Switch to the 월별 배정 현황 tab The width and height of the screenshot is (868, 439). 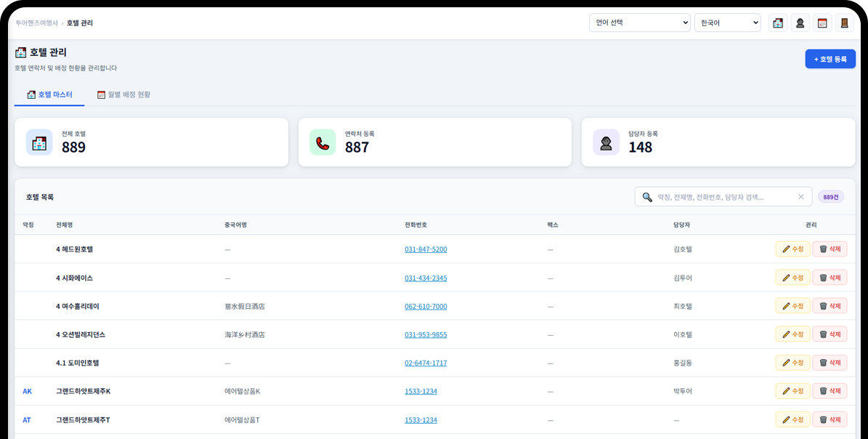click(x=124, y=94)
